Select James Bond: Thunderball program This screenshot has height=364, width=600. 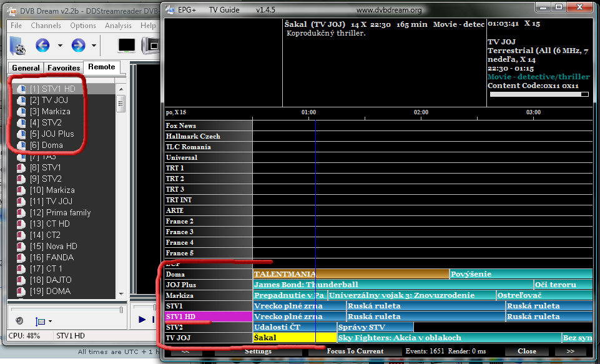click(x=393, y=285)
